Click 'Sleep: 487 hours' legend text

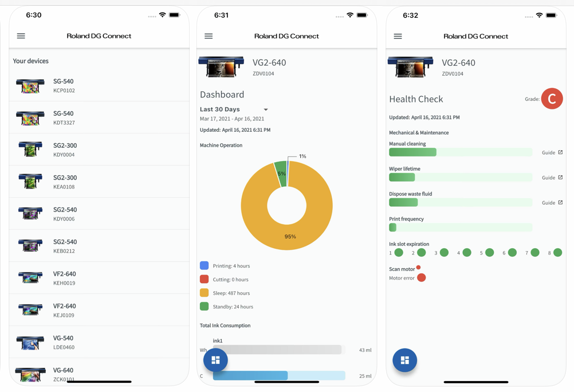tap(231, 293)
